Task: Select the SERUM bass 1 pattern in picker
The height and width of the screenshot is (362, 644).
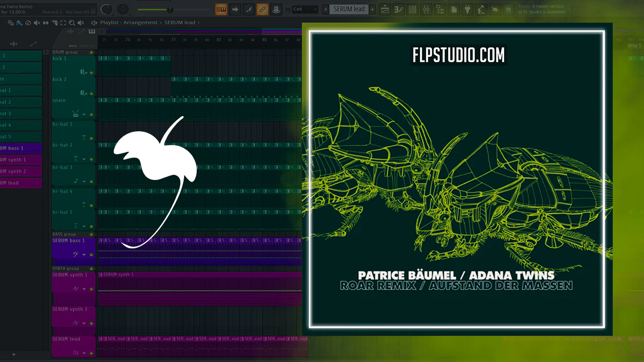Action: pos(21,148)
